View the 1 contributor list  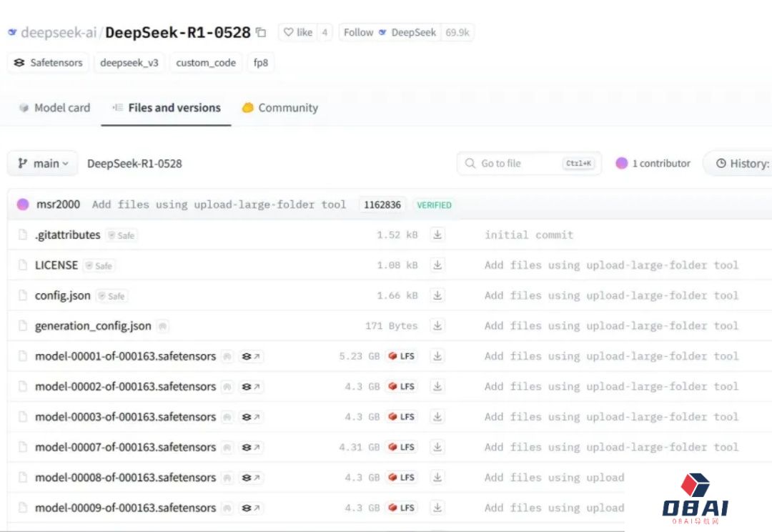click(653, 164)
